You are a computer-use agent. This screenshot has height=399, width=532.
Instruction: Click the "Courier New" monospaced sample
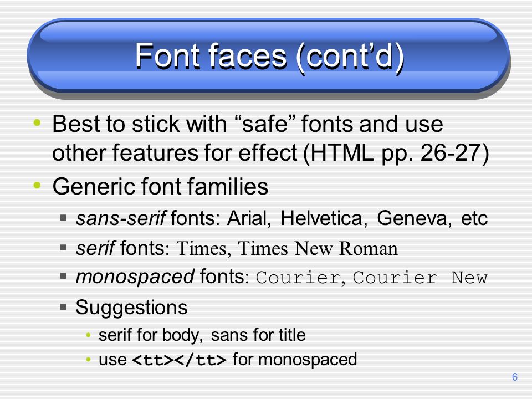coord(420,278)
